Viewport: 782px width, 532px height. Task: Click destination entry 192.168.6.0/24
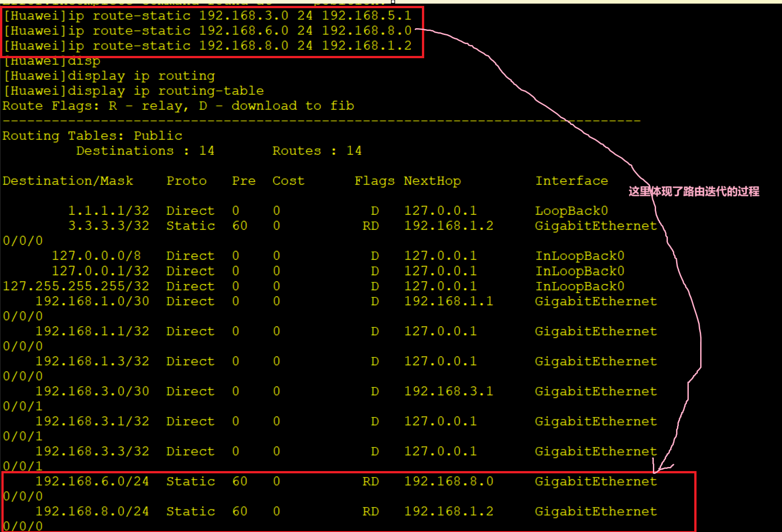[92, 481]
